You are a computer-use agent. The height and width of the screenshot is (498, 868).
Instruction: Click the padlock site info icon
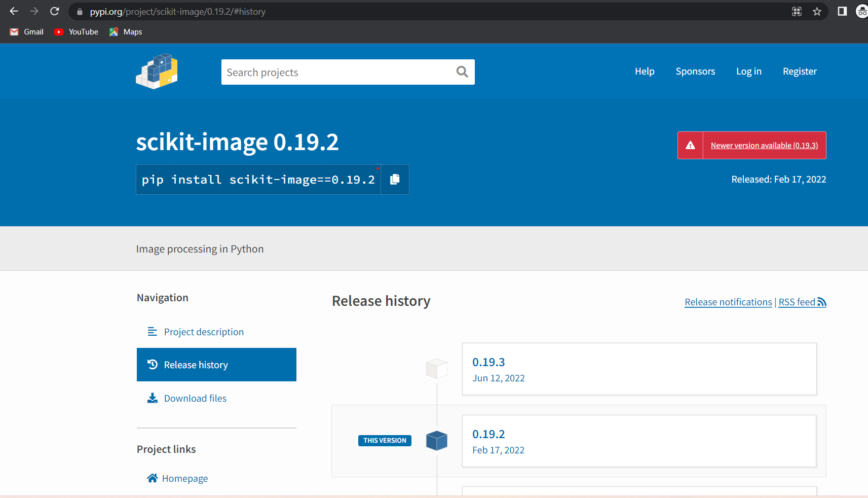[80, 12]
